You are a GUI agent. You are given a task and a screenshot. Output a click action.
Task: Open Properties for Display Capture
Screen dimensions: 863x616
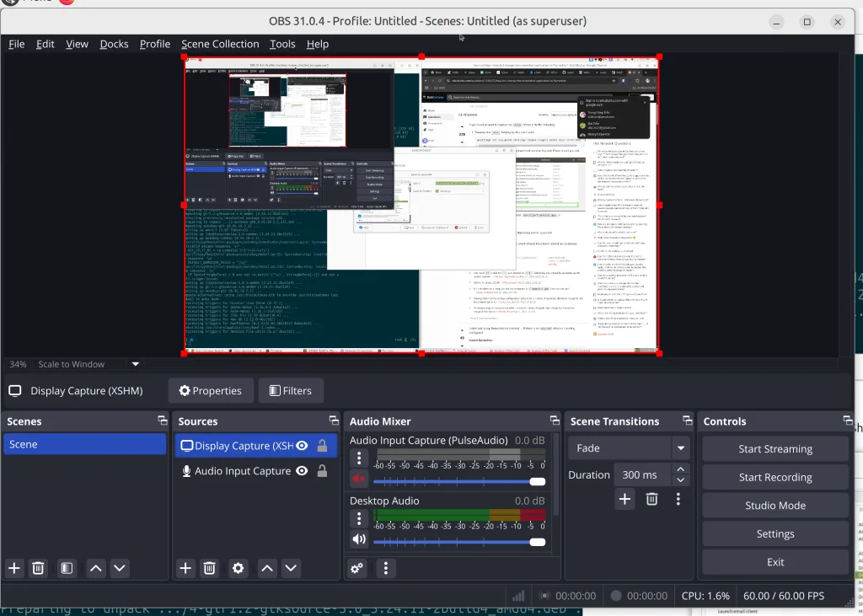211,391
